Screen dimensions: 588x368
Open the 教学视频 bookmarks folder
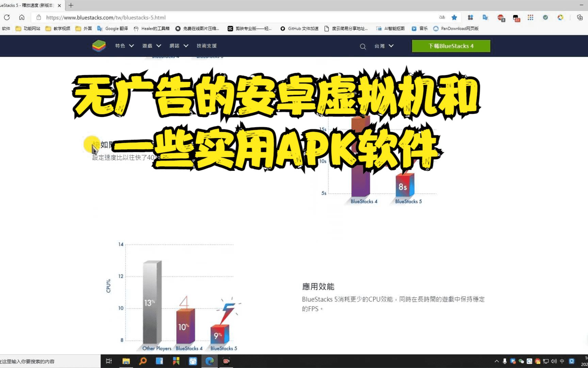coord(58,29)
